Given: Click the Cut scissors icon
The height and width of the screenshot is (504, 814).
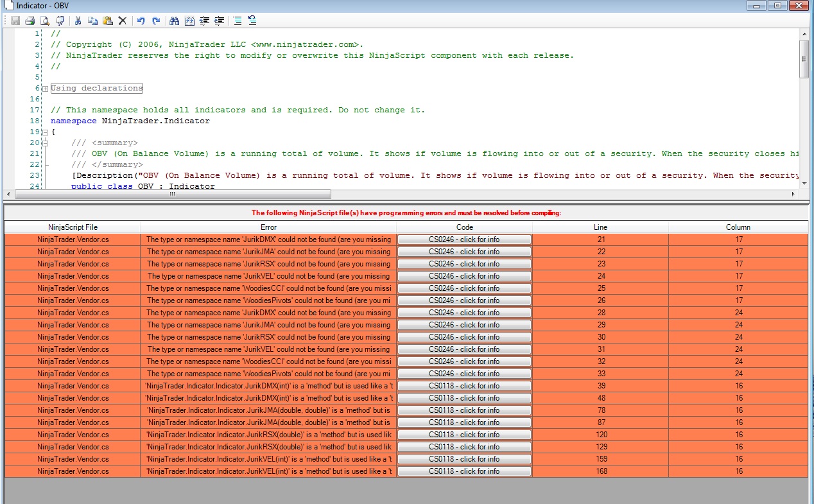Looking at the screenshot, I should 78,21.
